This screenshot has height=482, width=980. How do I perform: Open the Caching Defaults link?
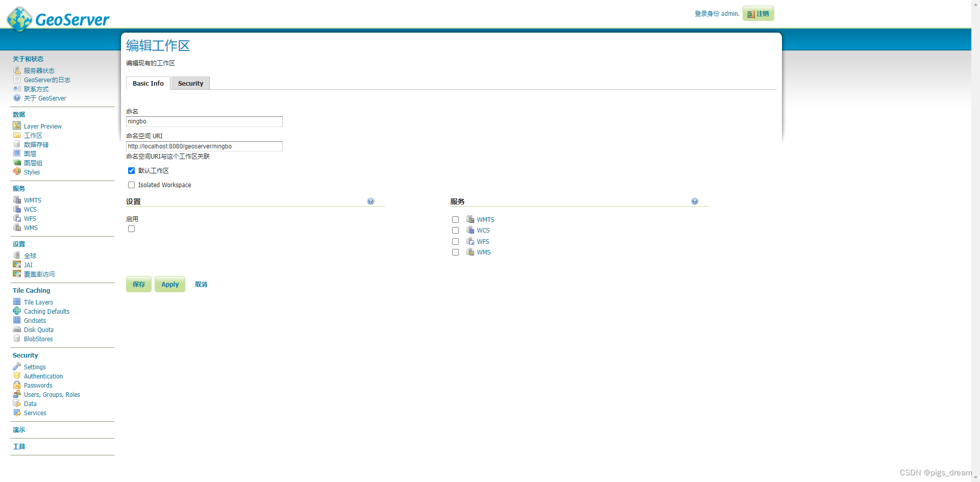pyautogui.click(x=46, y=312)
